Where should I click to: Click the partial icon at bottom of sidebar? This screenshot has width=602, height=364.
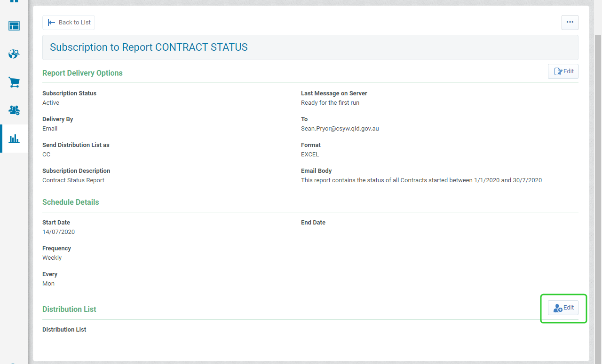pyautogui.click(x=14, y=362)
